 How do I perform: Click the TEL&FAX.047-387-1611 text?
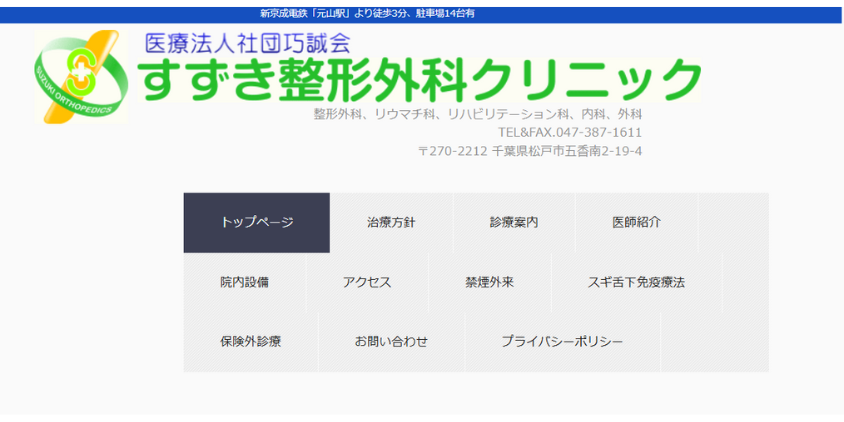570,132
